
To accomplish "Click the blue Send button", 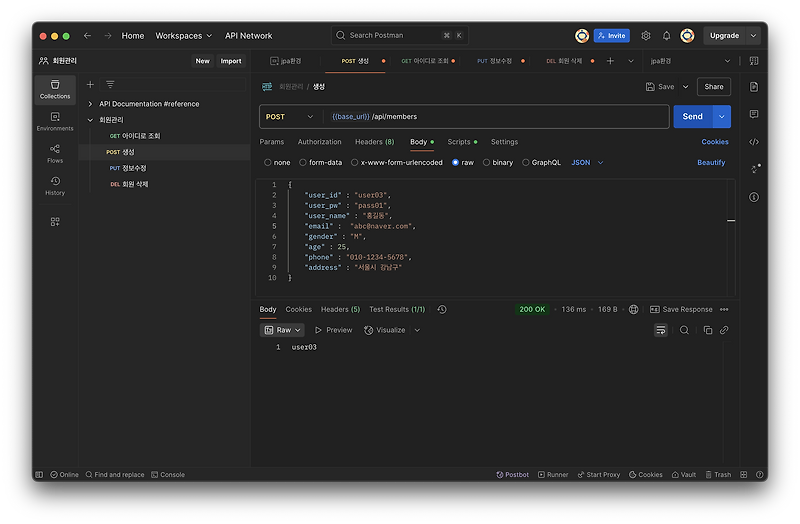I will (x=692, y=117).
